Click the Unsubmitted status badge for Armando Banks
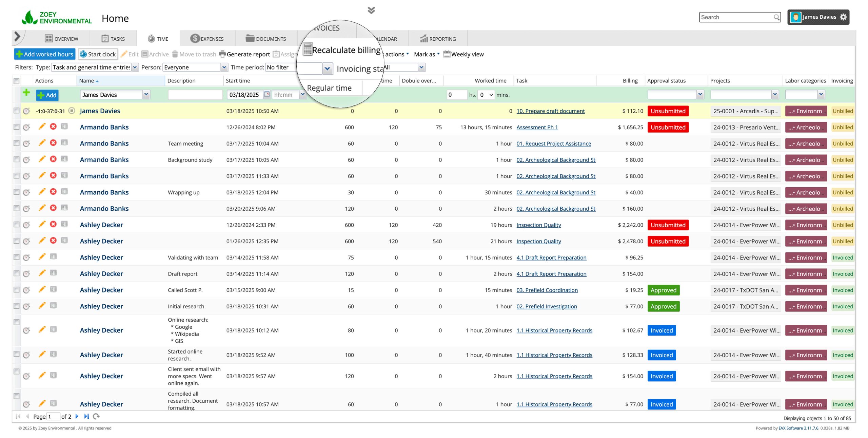This screenshot has width=868, height=438. point(668,127)
